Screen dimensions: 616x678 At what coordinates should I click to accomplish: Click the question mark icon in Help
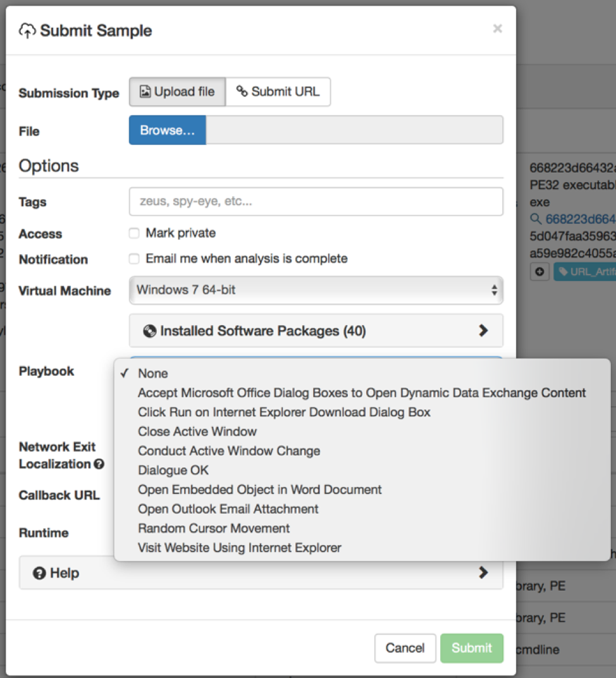pos(39,574)
